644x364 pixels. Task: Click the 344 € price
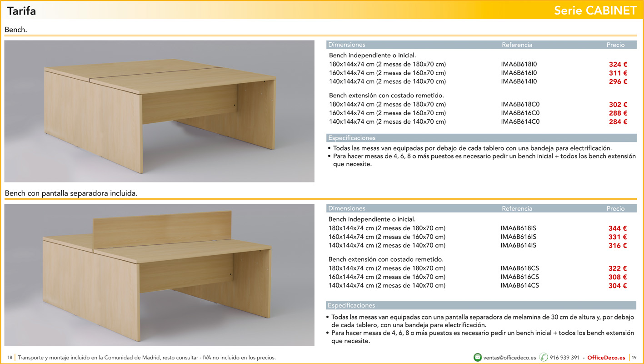(618, 228)
